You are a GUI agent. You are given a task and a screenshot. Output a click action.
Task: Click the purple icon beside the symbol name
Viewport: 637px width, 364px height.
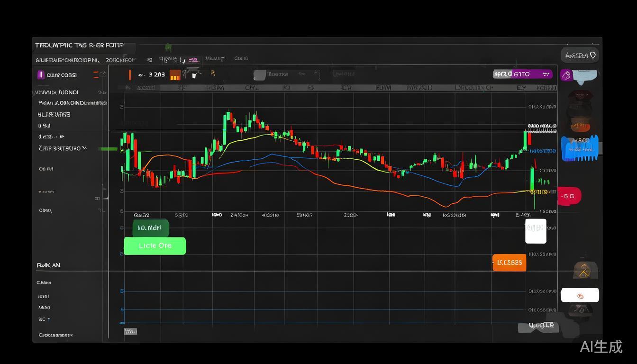coord(40,74)
